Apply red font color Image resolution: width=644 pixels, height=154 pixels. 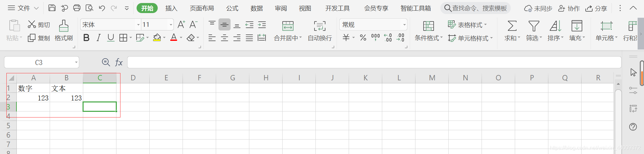tap(174, 38)
